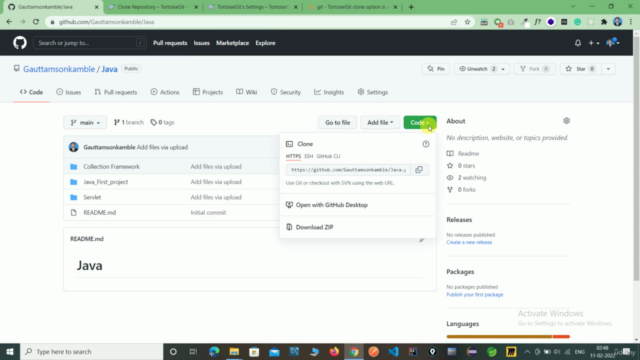This screenshot has width=640, height=360.
Task: Open clone help question-mark icon
Action: click(426, 144)
